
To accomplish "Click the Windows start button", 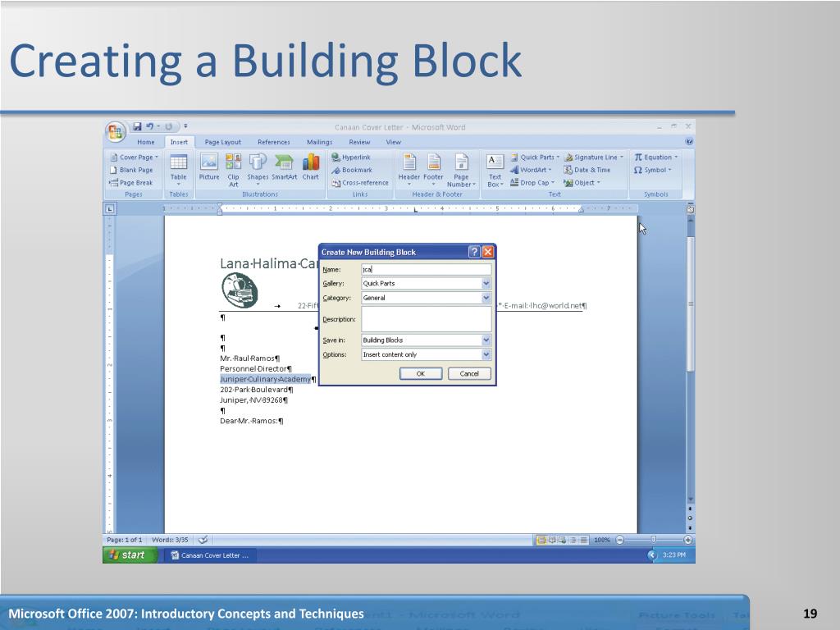I will pos(130,555).
